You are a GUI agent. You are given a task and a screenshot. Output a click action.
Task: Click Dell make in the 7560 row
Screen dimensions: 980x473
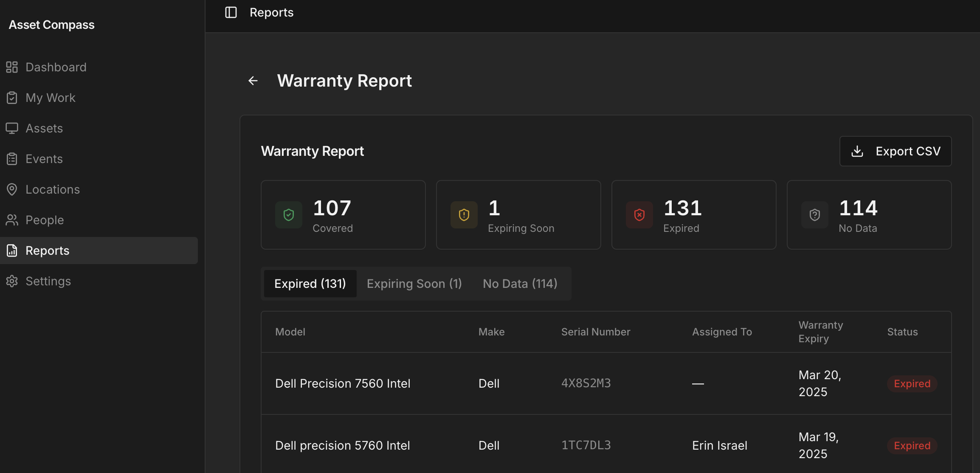point(489,383)
